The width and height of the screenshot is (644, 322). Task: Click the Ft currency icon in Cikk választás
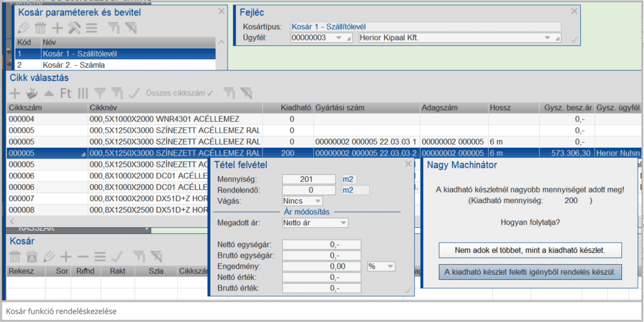coord(65,94)
